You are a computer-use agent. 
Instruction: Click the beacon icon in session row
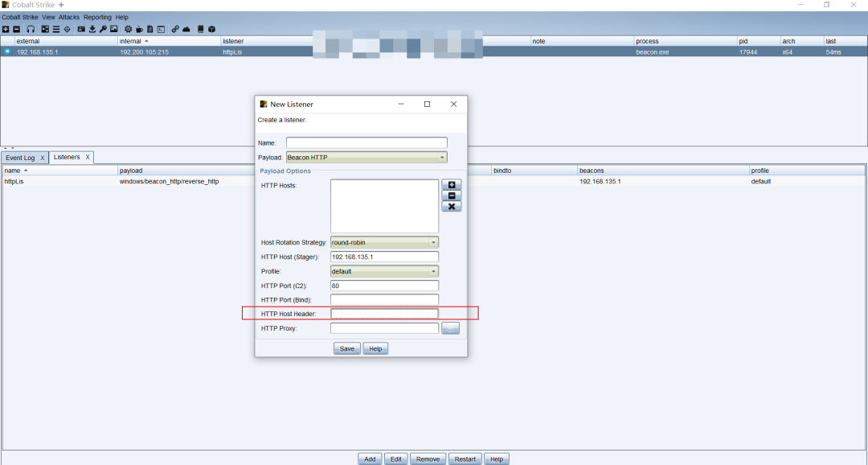(7, 51)
